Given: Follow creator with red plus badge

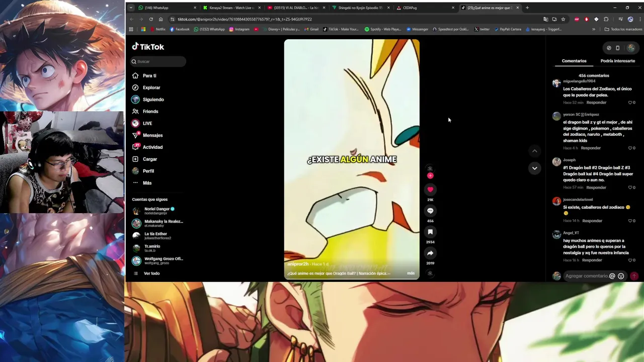Looking at the screenshot, I should 430,175.
